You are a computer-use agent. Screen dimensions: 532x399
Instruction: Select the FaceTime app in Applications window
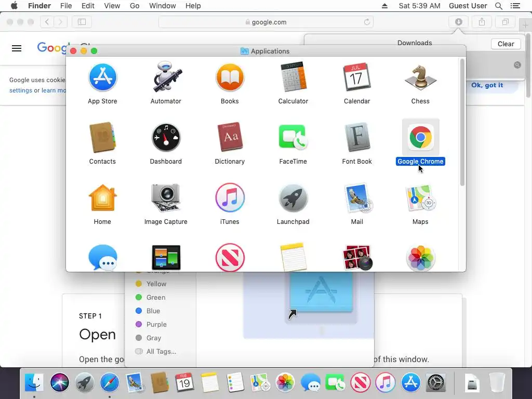point(293,137)
